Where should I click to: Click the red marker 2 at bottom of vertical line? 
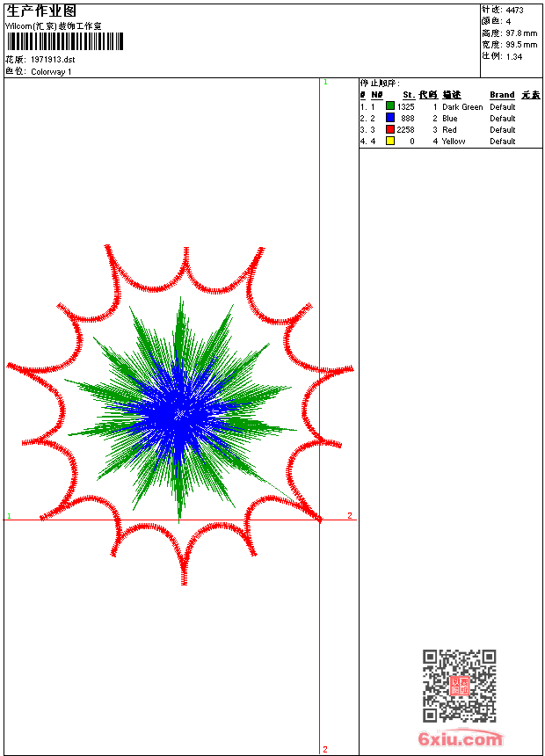[x=325, y=749]
